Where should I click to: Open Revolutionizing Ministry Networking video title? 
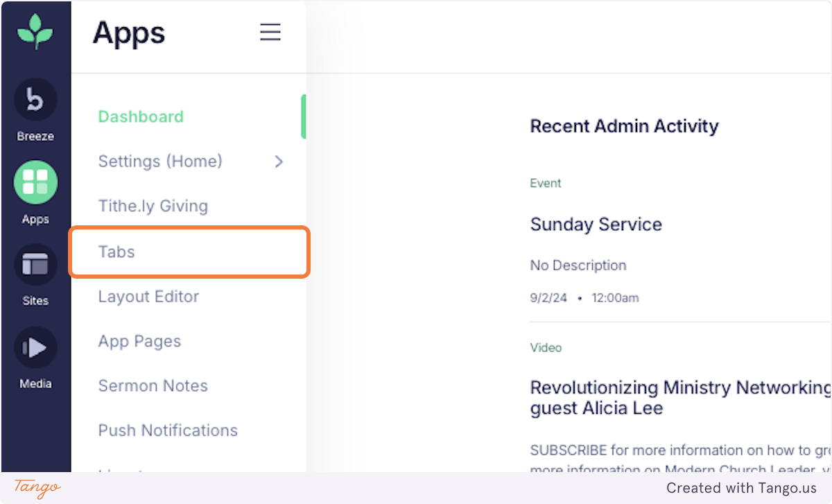pos(680,397)
